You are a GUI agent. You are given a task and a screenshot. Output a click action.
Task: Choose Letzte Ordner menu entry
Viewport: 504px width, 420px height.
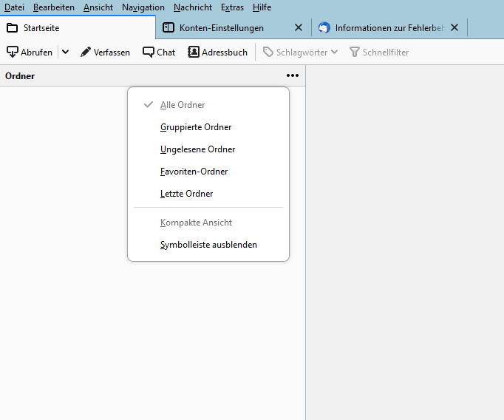pos(186,194)
